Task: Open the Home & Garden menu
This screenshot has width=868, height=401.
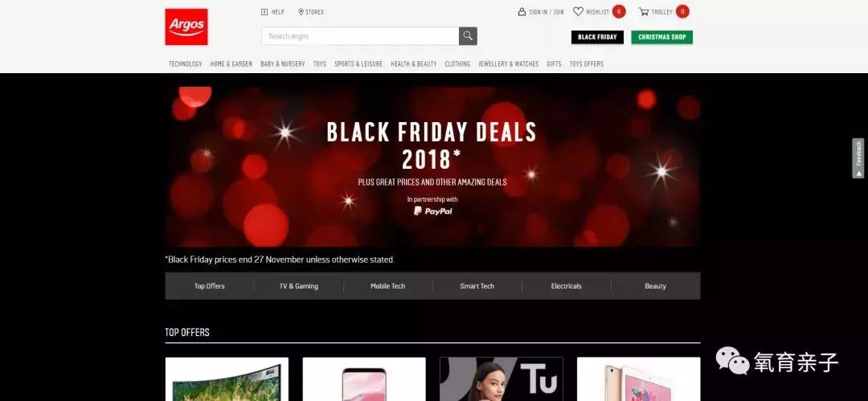Action: pos(231,63)
